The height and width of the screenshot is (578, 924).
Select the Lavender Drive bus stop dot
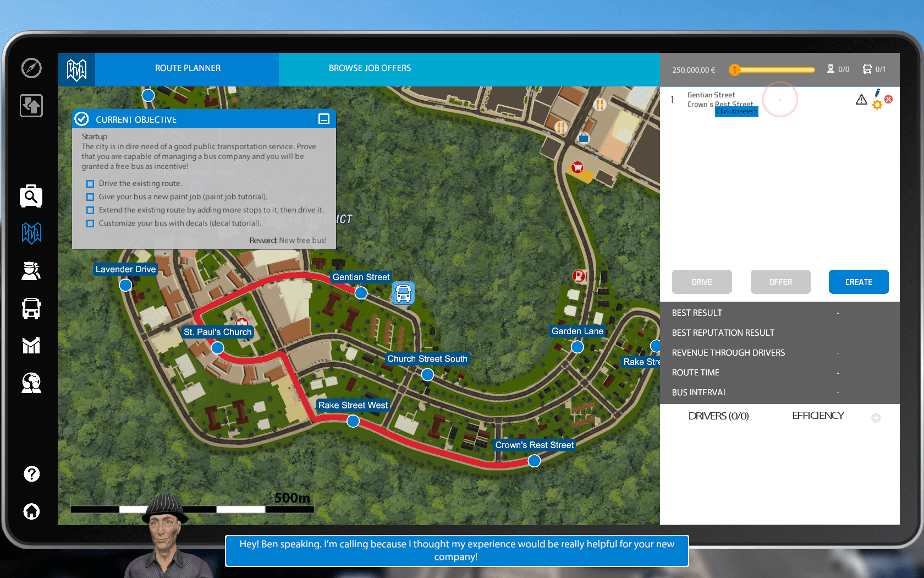[x=125, y=285]
